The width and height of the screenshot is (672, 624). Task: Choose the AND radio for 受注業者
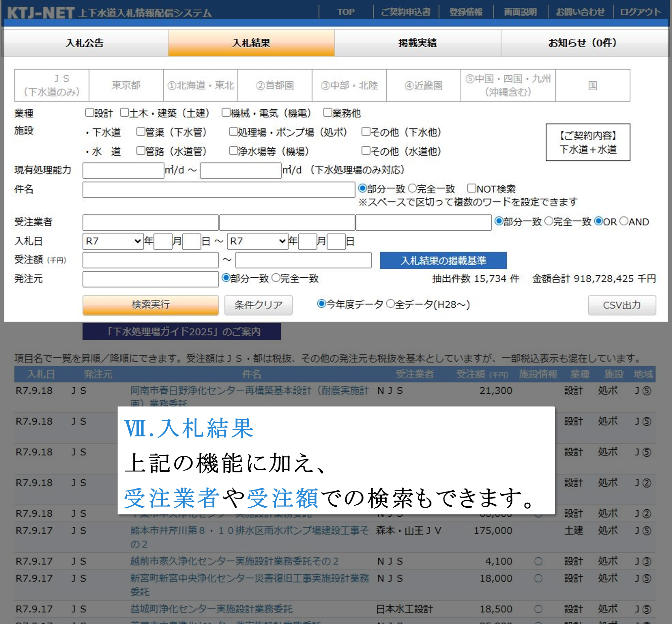pos(624,221)
